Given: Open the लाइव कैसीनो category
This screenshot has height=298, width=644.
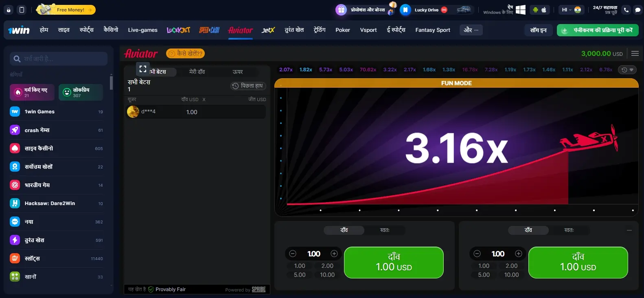Looking at the screenshot, I should click(57, 148).
